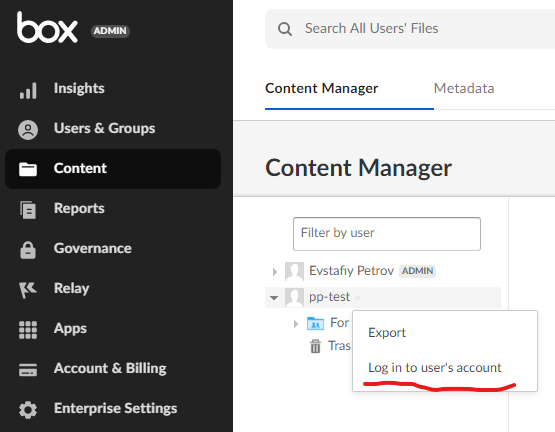Image resolution: width=555 pixels, height=432 pixels.
Task: Click pp-test user avatar
Action: [294, 297]
